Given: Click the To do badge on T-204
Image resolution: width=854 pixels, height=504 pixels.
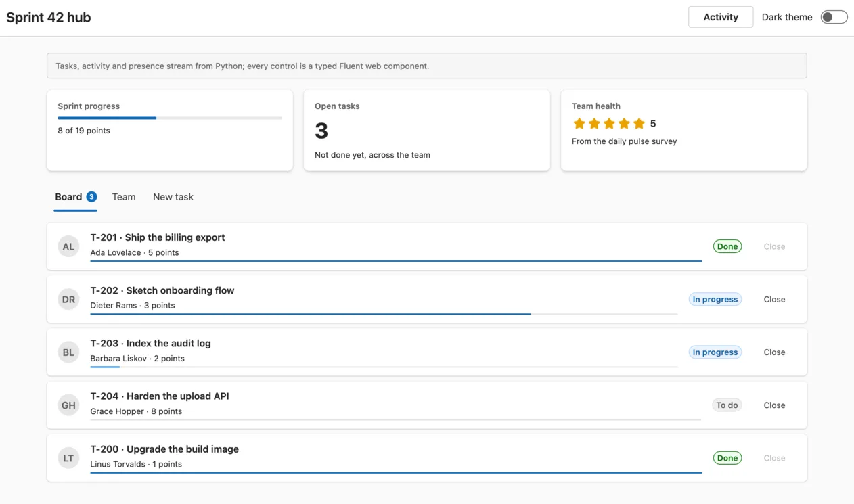Looking at the screenshot, I should pyautogui.click(x=727, y=405).
